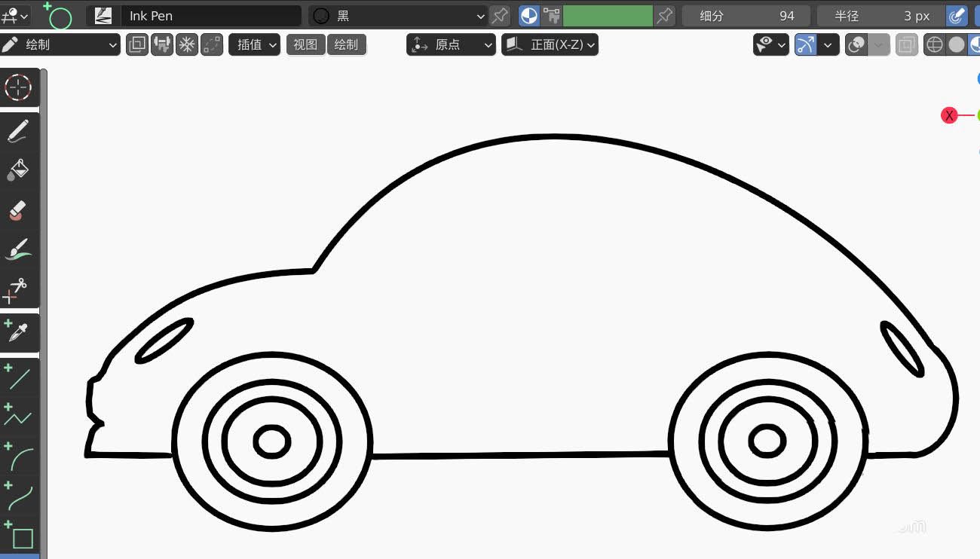The height and width of the screenshot is (559, 980).
Task: Select the Arc drawing tool
Action: [x=19, y=456]
